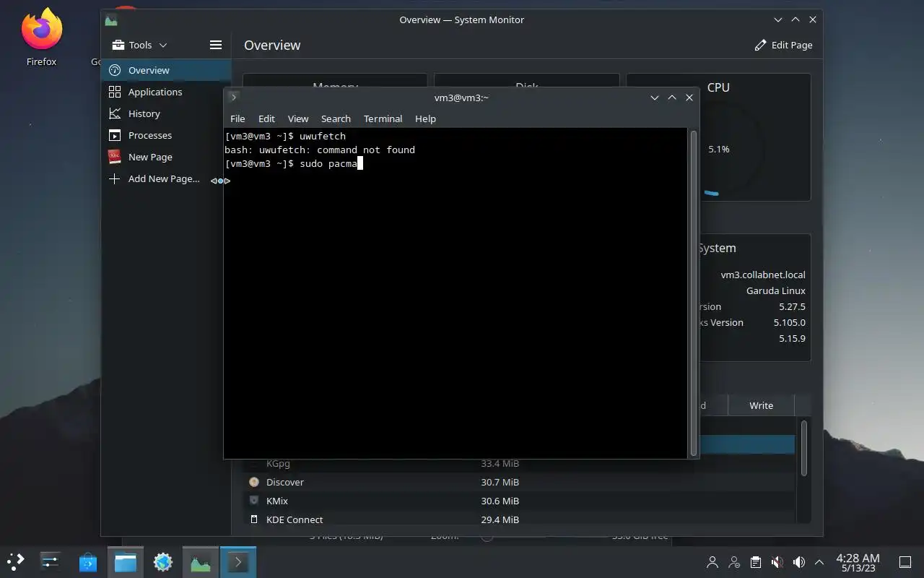Click the 30.7 MiB memory value
This screenshot has height=578, width=924.
500,482
